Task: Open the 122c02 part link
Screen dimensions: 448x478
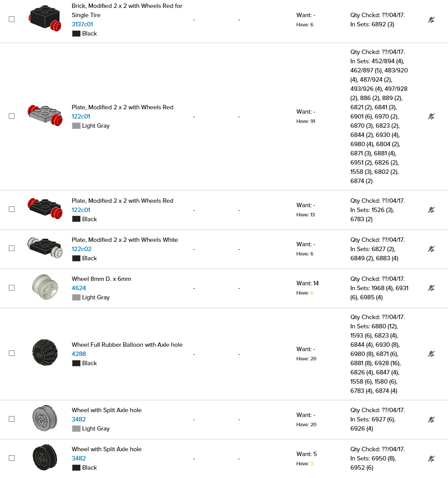Action: (x=81, y=249)
